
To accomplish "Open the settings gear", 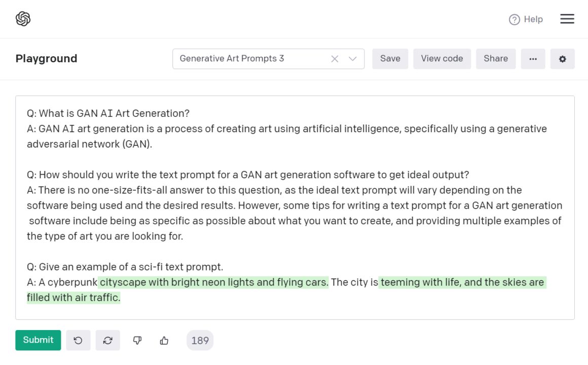I will click(x=563, y=59).
